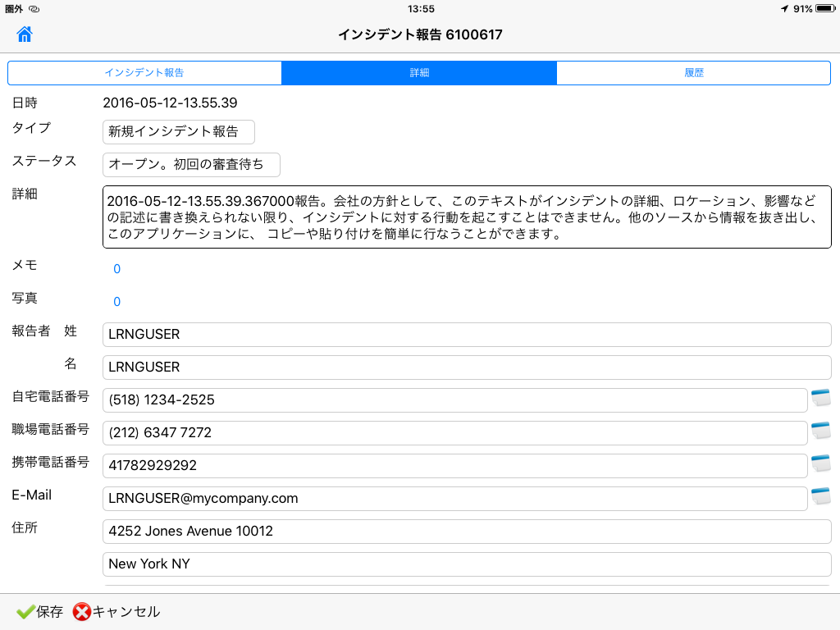This screenshot has height=630, width=840.
Task: Click into the 詳細 description text box
Action: [x=467, y=217]
